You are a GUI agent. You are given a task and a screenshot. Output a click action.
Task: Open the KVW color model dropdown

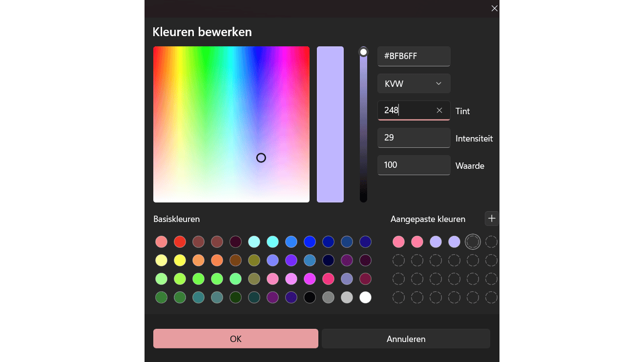click(414, 83)
